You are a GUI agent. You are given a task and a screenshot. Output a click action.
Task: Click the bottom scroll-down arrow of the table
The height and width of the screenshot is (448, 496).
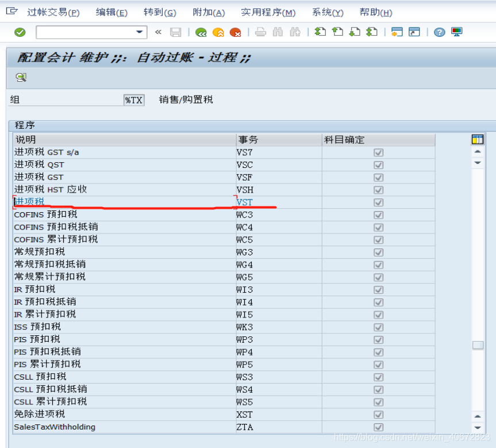[478, 428]
